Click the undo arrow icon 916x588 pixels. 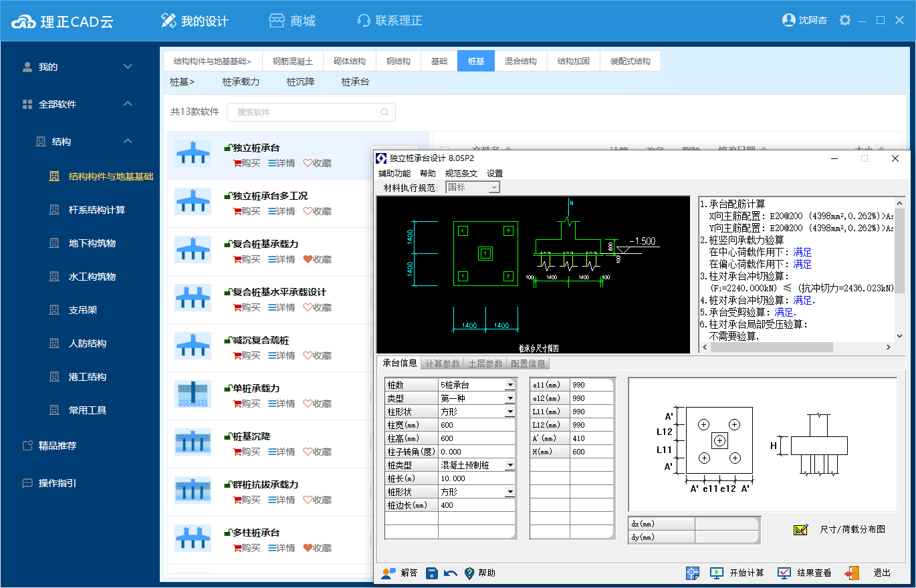[x=451, y=573]
